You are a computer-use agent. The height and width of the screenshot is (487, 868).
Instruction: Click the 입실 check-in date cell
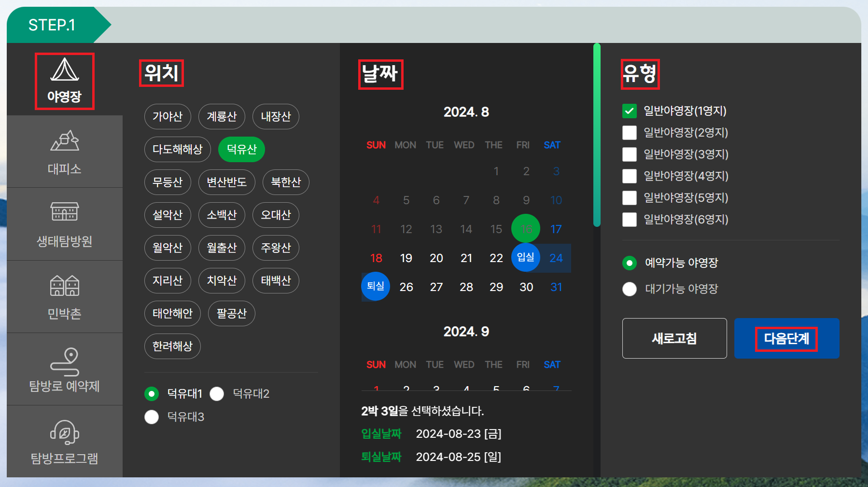[x=526, y=257]
